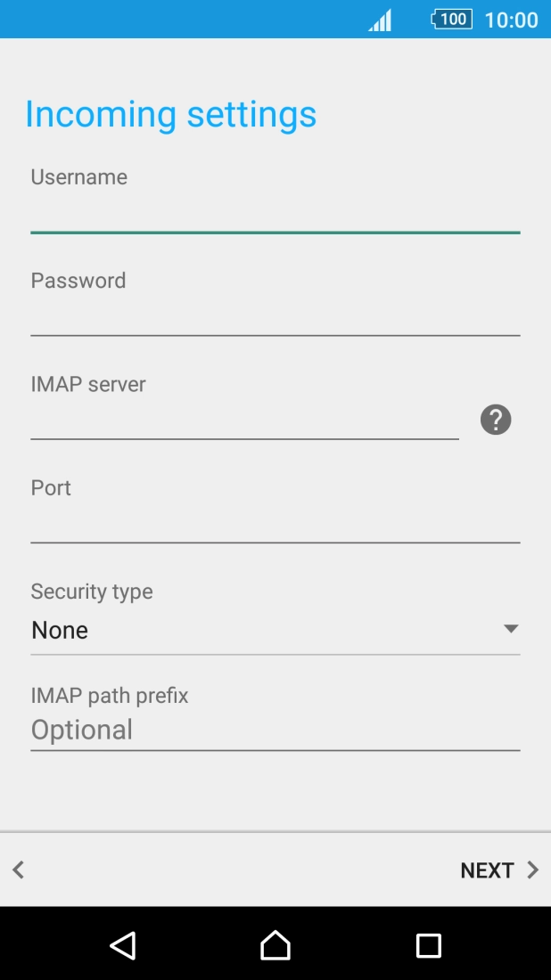Select the None security type value
The image size is (551, 980).
click(x=61, y=631)
